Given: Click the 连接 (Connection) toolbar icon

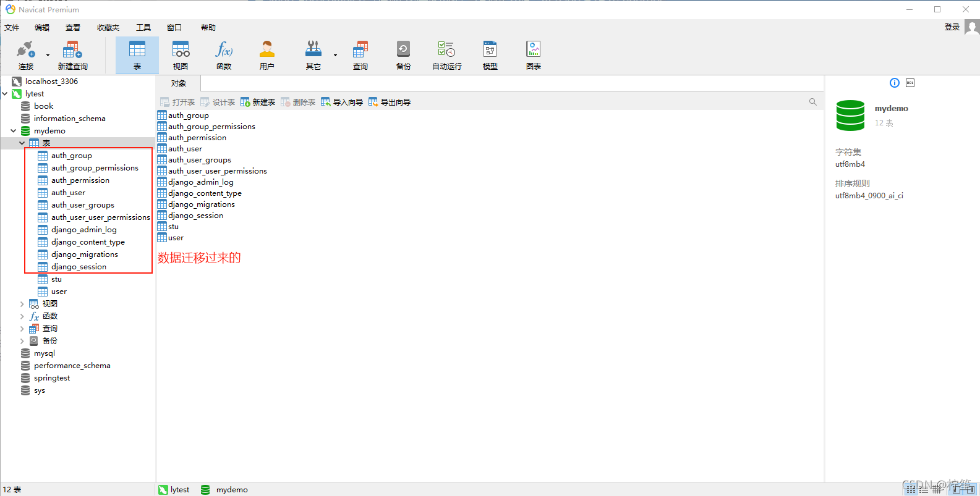Looking at the screenshot, I should click(x=26, y=55).
